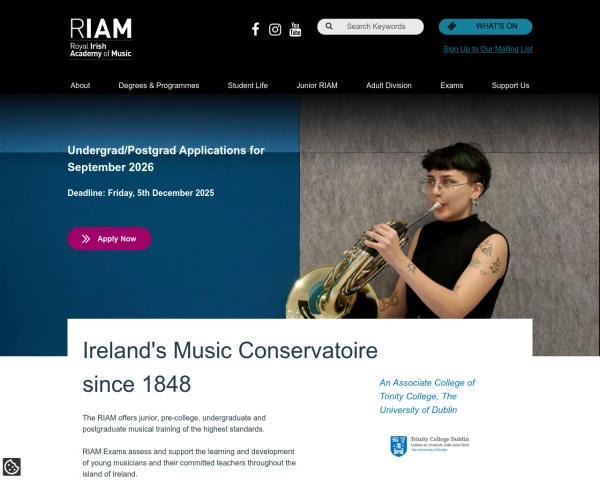The width and height of the screenshot is (600, 480).
Task: Select the Exams navigation item
Action: (x=452, y=85)
